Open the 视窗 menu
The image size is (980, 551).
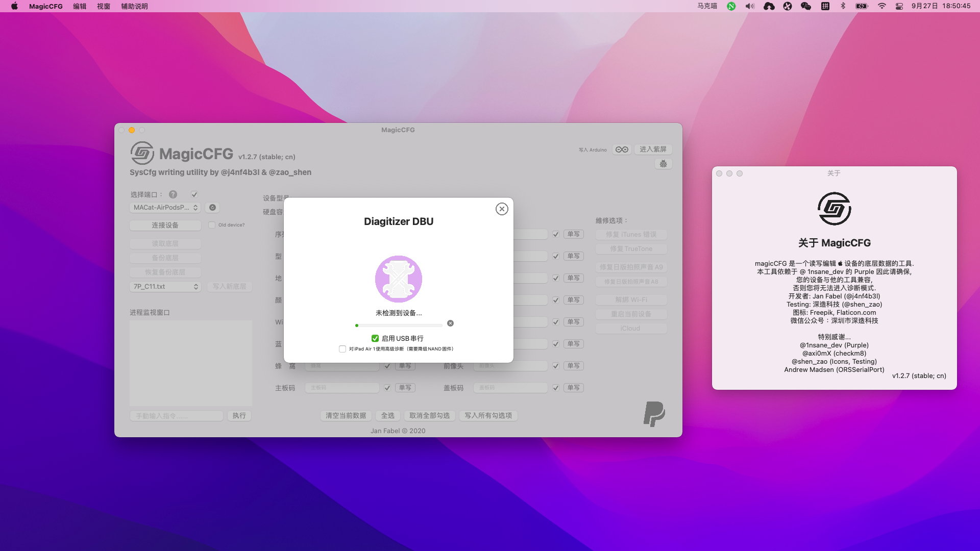click(104, 6)
